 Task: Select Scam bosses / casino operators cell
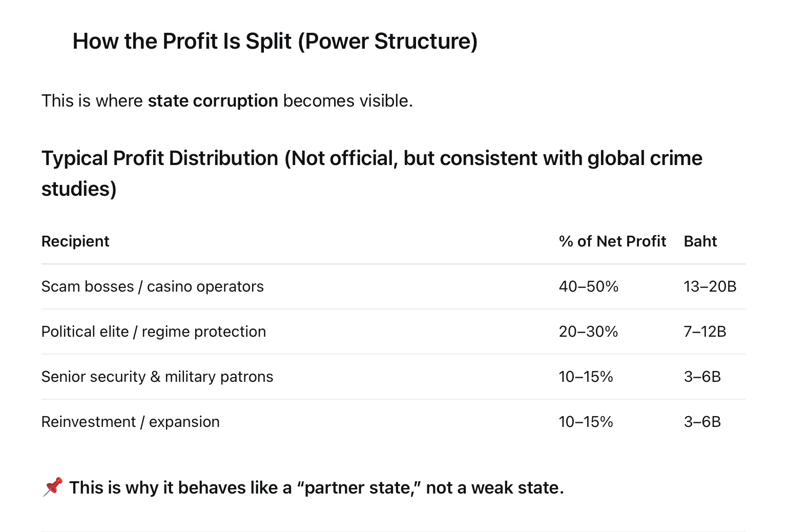point(152,287)
